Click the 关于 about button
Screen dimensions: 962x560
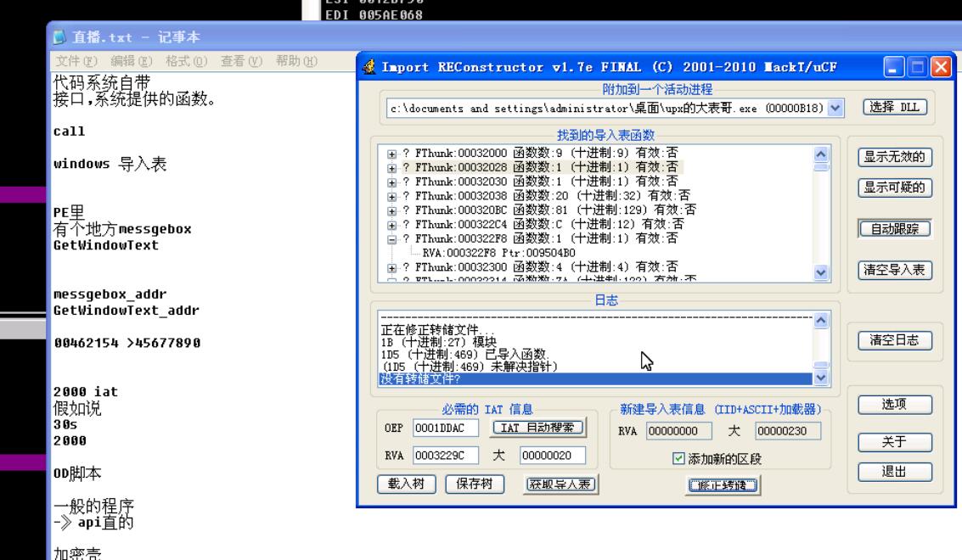(895, 442)
